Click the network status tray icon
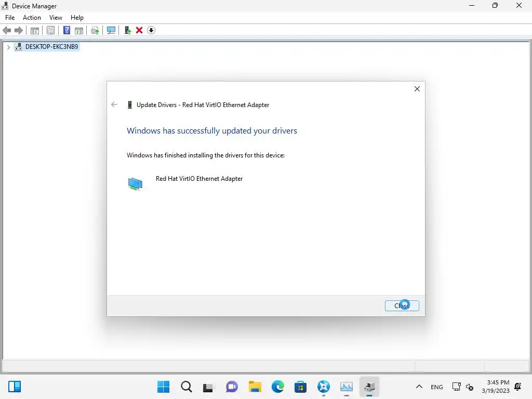 tap(456, 387)
